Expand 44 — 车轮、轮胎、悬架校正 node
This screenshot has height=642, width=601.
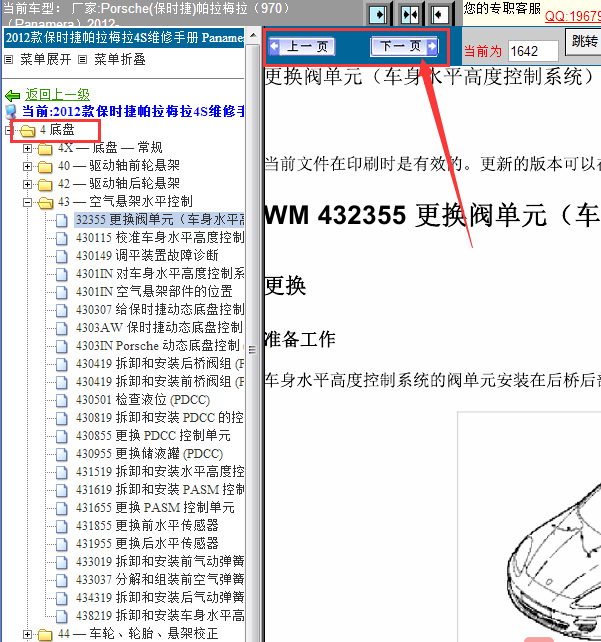point(27,635)
